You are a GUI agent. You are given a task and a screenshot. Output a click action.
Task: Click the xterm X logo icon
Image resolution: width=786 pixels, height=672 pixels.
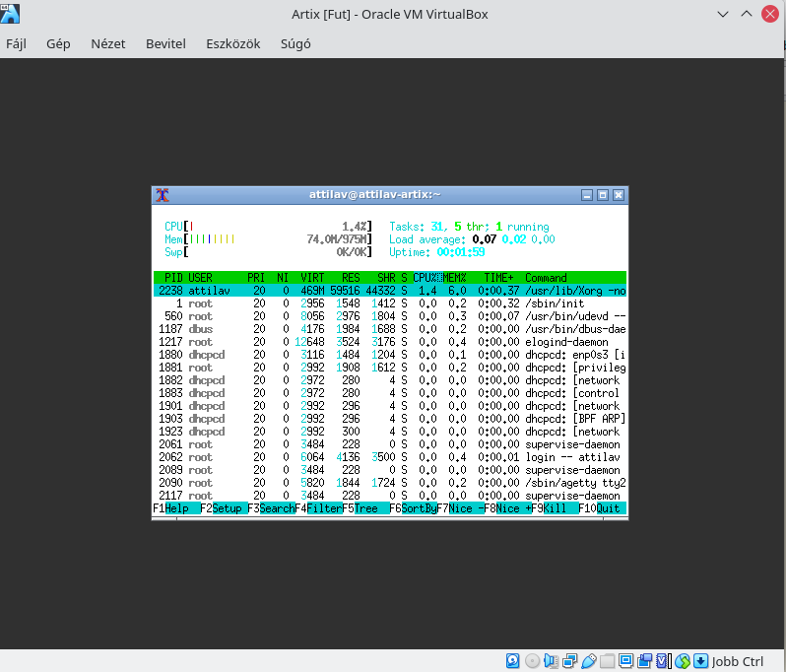coord(162,195)
